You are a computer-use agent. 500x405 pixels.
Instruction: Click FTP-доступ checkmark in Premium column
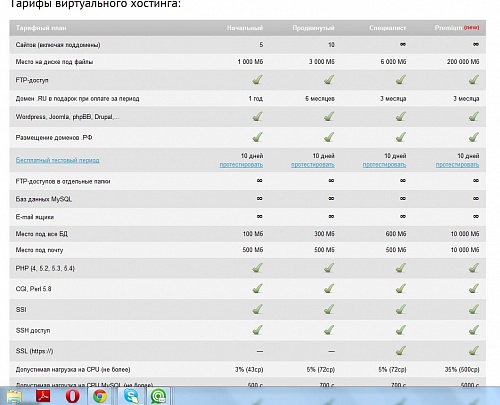(474, 80)
